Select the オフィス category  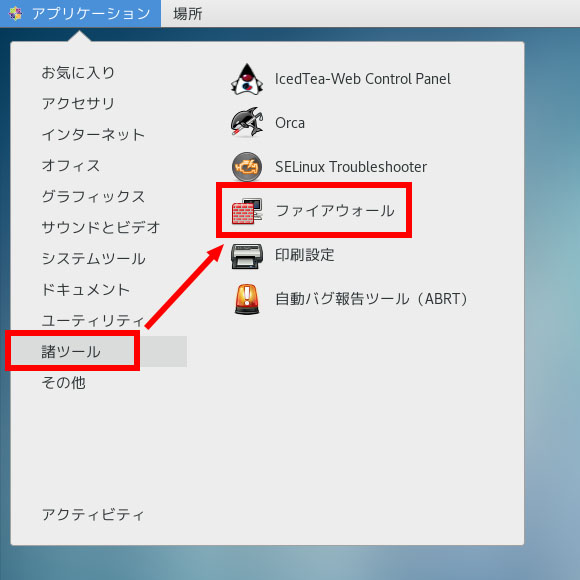[x=71, y=166]
